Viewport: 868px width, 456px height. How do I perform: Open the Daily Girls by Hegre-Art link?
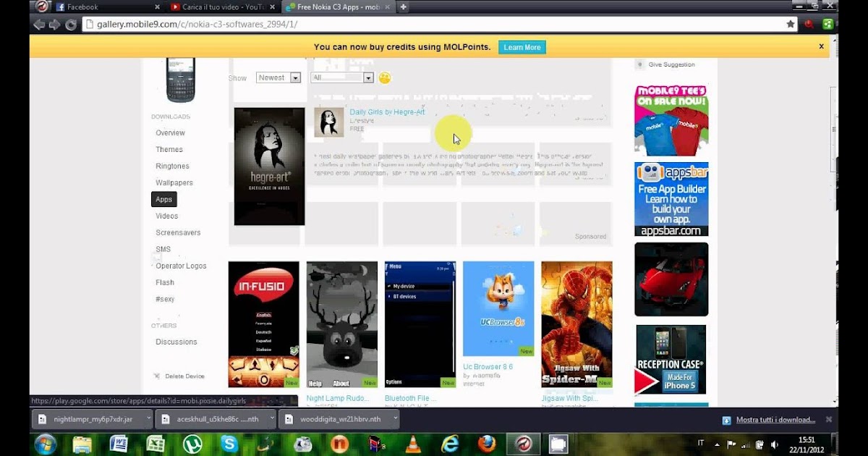(x=387, y=112)
